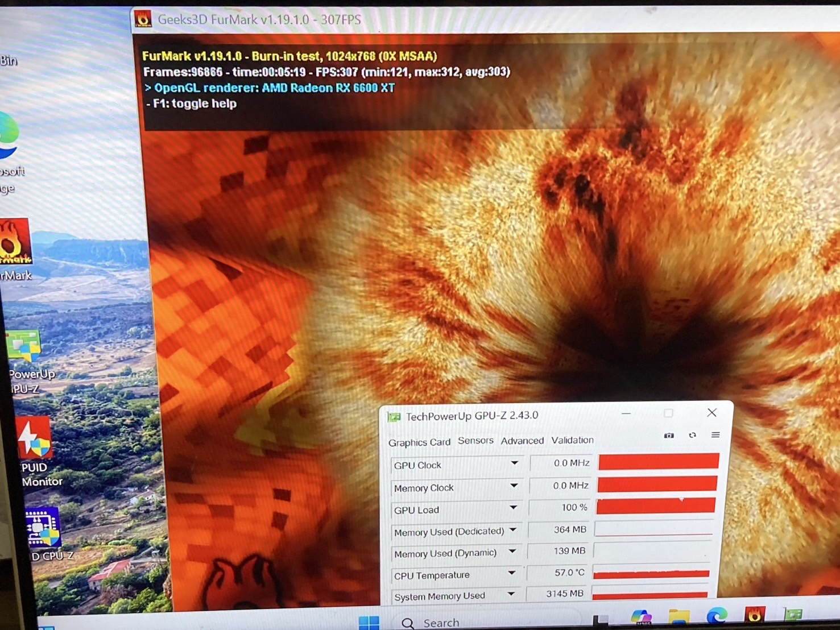This screenshot has height=630, width=840.
Task: Click the 3145 MB value field
Action: (x=556, y=594)
